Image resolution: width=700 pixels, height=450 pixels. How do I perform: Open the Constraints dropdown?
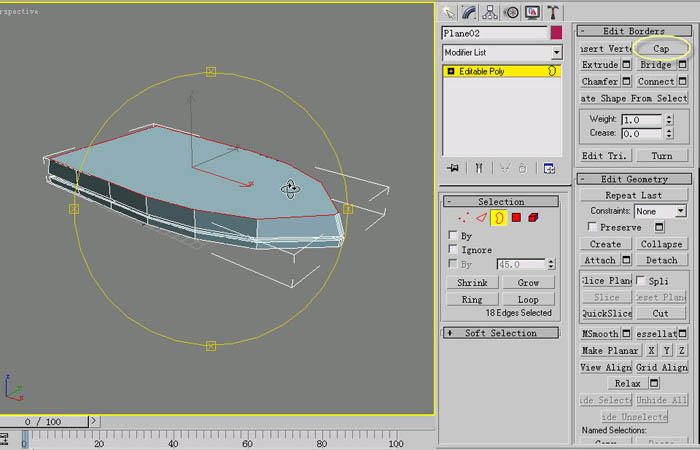click(680, 211)
